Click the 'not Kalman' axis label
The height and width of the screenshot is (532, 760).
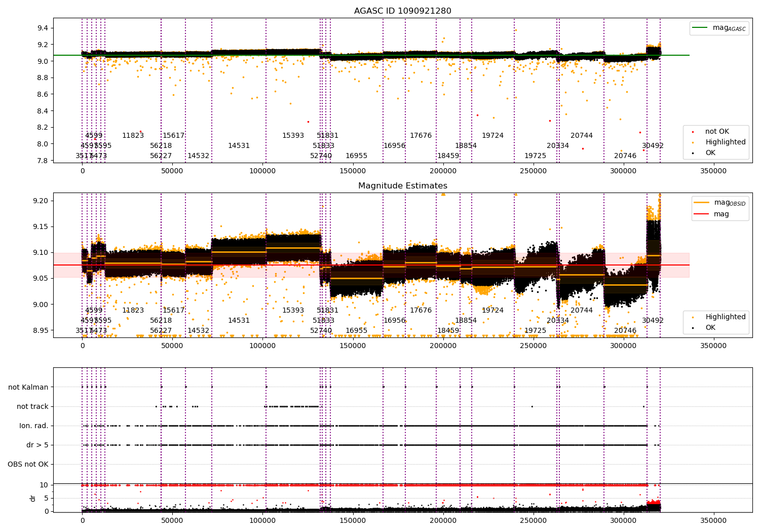(x=28, y=387)
